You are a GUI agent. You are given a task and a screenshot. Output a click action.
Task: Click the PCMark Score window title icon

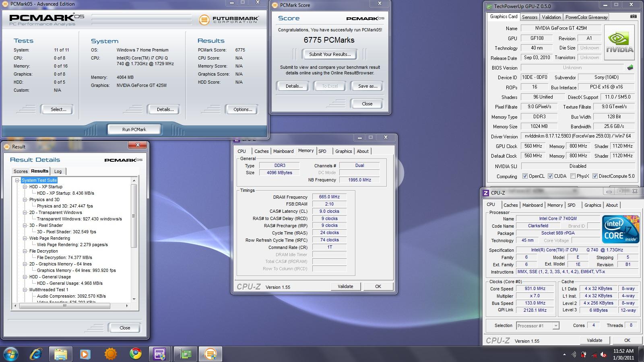pyautogui.click(x=275, y=5)
